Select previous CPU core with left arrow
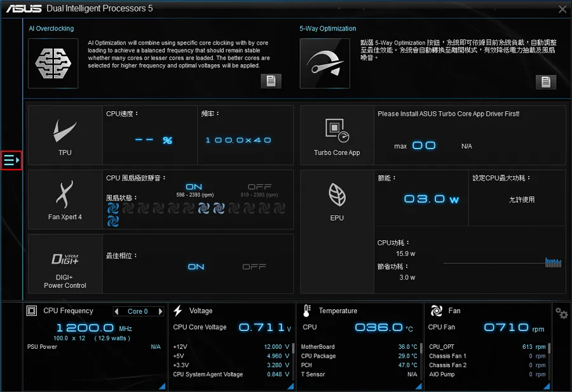Screen dimensions: 572x392 pyautogui.click(x=116, y=311)
